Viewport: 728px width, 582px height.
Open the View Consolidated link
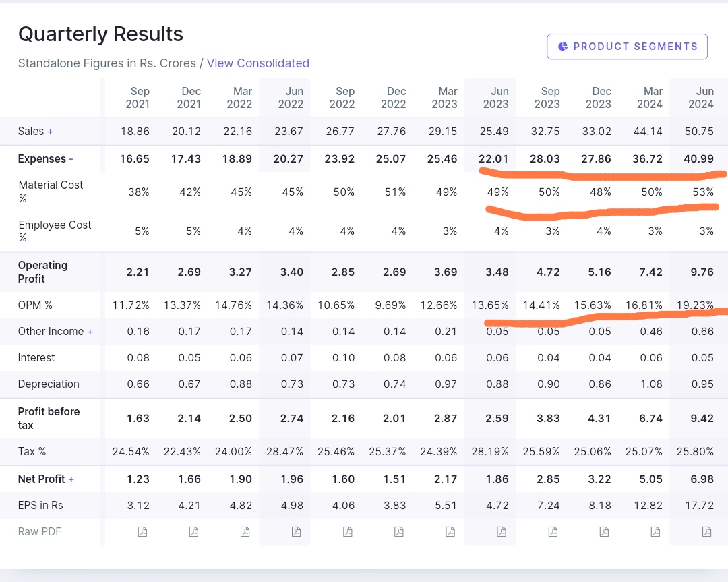coord(257,63)
